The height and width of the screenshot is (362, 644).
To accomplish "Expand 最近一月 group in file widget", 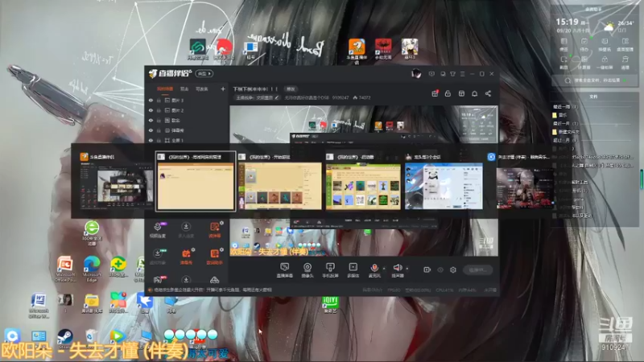I will click(x=566, y=124).
